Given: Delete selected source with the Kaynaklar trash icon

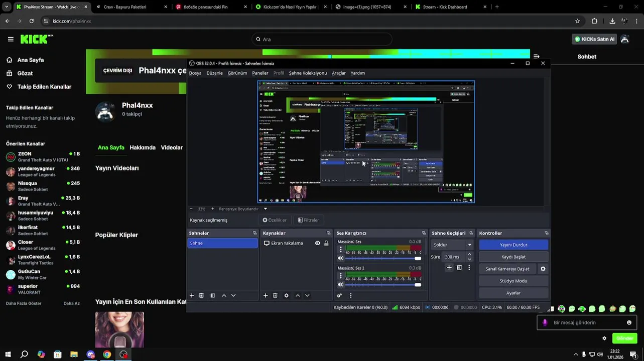Looking at the screenshot, I should tap(275, 296).
